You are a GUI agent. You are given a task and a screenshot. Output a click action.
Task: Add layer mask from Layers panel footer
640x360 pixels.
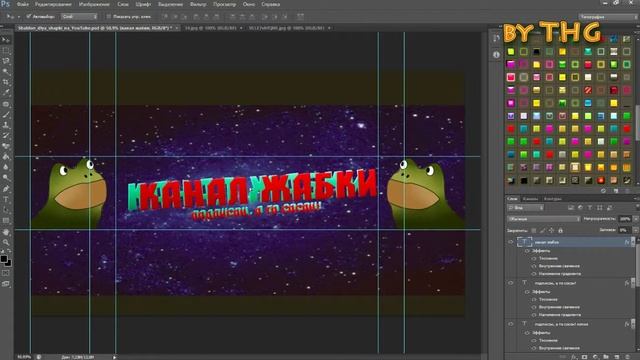pos(584,357)
